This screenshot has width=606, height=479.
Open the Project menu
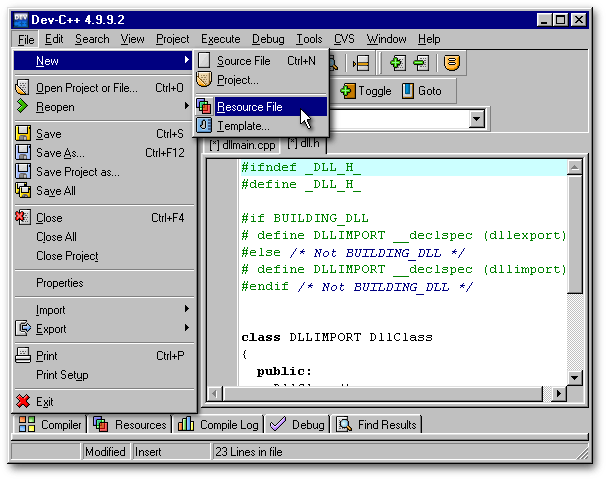tap(172, 39)
